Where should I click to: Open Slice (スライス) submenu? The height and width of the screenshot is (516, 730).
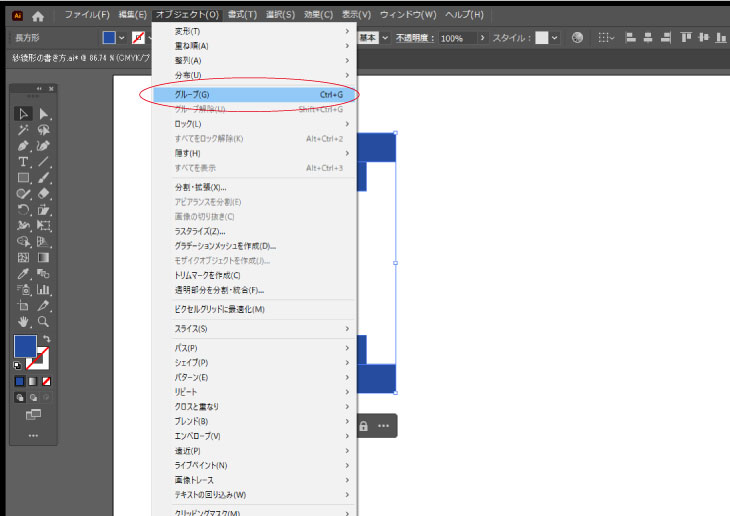[254, 329]
